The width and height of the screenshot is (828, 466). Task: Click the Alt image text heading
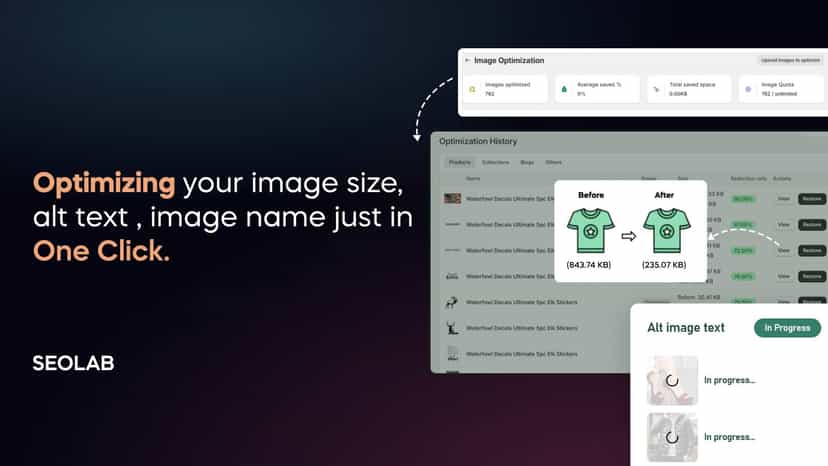pos(685,328)
